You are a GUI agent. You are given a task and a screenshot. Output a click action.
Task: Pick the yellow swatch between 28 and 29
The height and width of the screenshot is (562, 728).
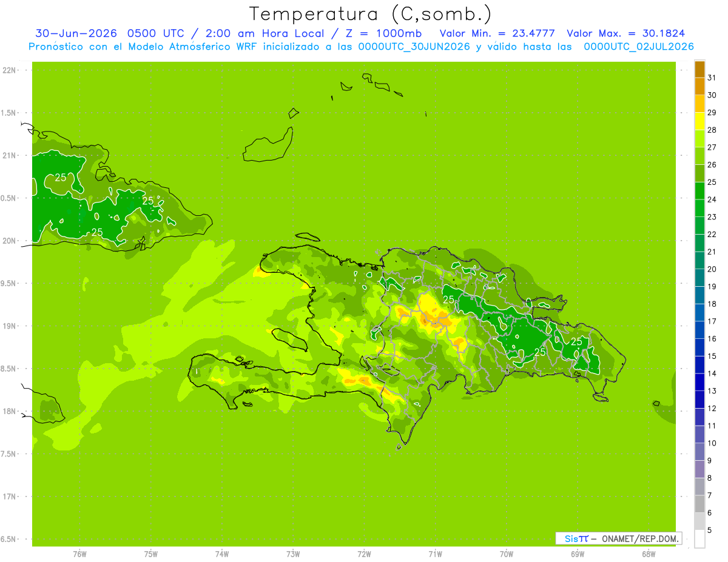tap(699, 122)
